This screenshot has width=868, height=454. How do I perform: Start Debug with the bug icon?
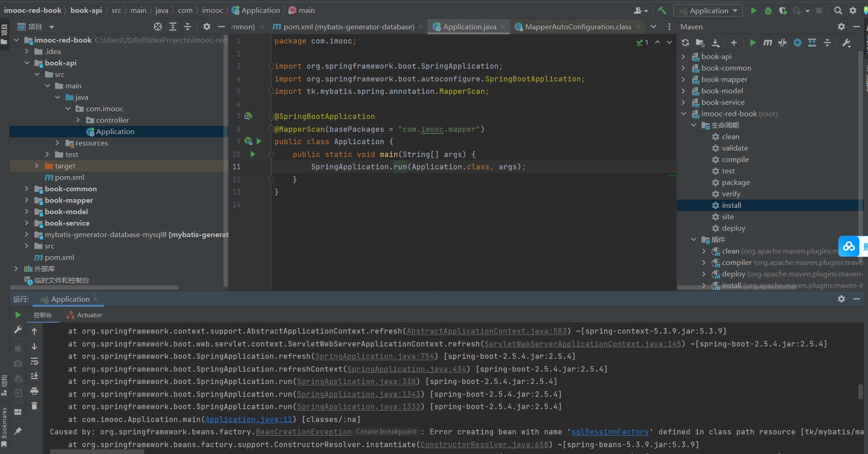pyautogui.click(x=768, y=10)
